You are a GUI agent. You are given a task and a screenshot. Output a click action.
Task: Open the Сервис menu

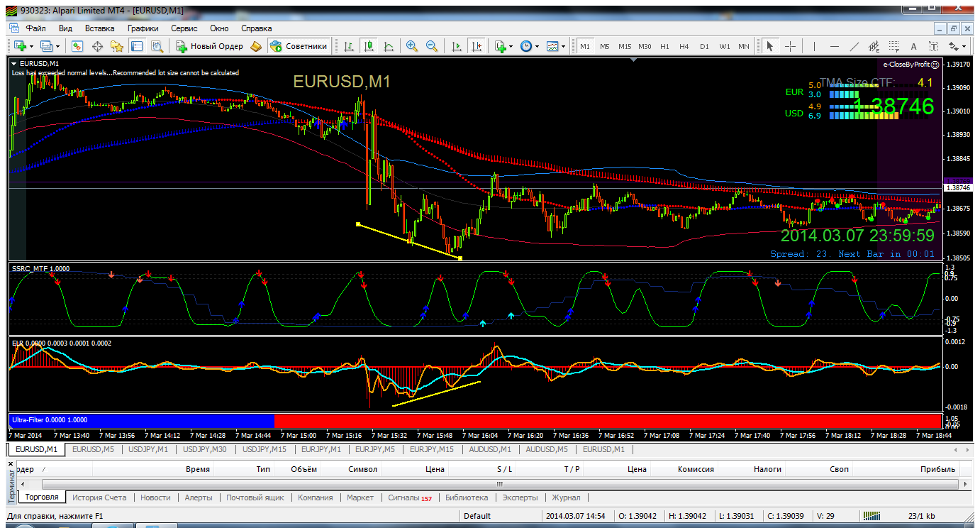click(x=184, y=28)
